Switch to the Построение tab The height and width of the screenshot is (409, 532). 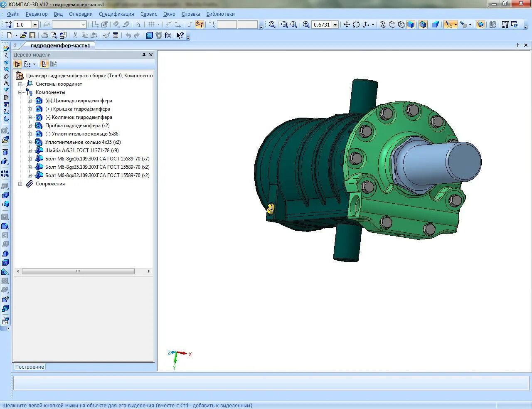pyautogui.click(x=30, y=367)
